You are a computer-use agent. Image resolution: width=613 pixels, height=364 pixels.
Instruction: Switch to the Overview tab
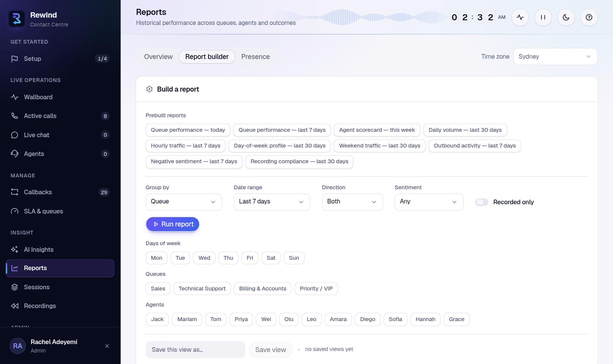pos(158,57)
